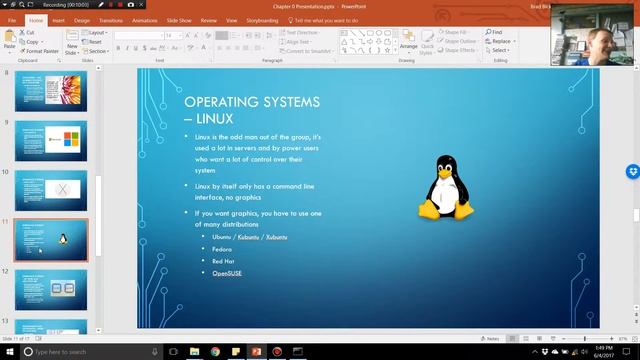Expand the shapes gallery More arrow

tap(395, 51)
